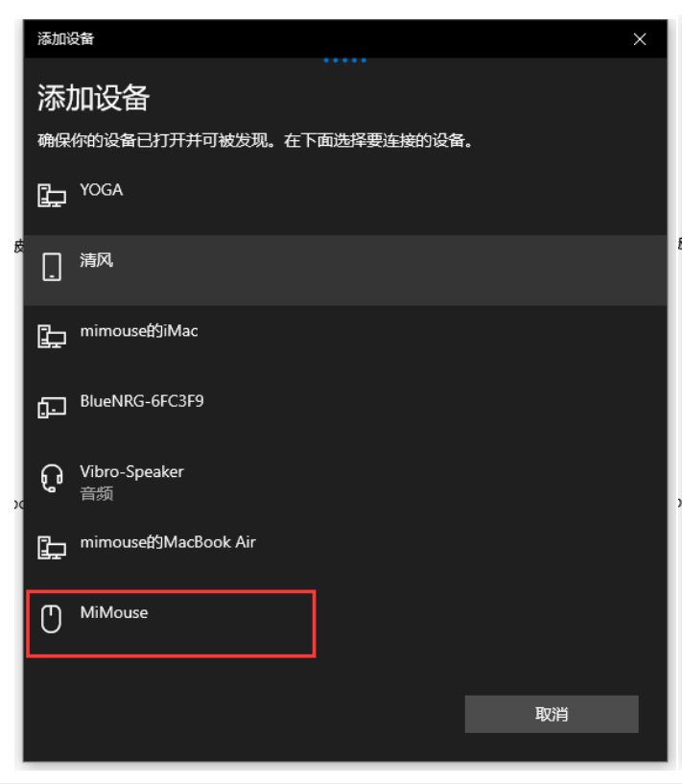The image size is (682, 784).
Task: Click the MacBook Air computer icon
Action: coord(52,548)
